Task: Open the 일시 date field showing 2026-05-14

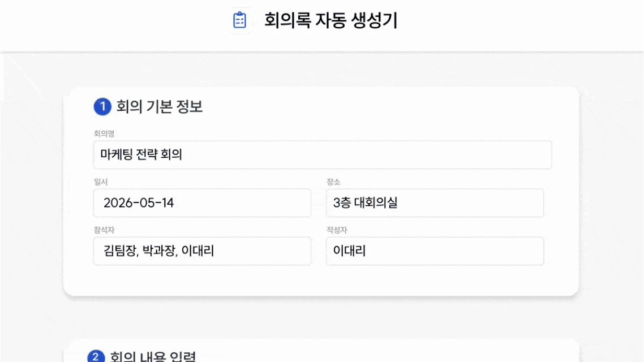Action: point(202,202)
